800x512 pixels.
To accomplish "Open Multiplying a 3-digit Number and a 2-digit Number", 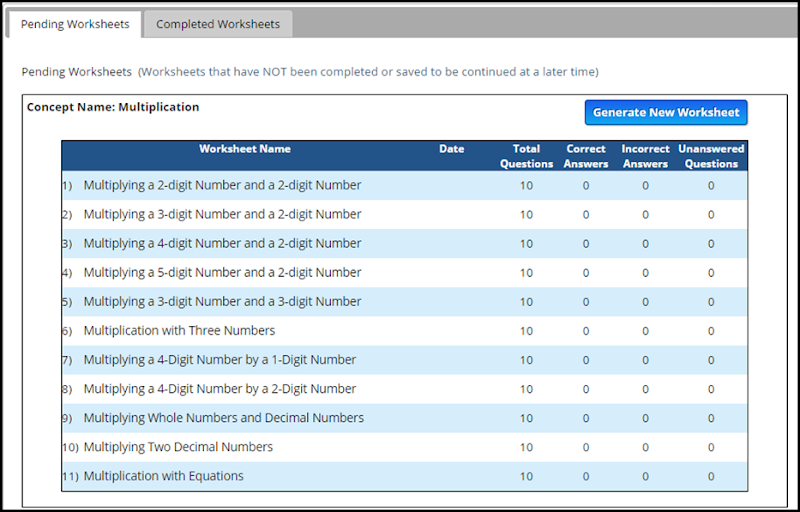I will [222, 214].
